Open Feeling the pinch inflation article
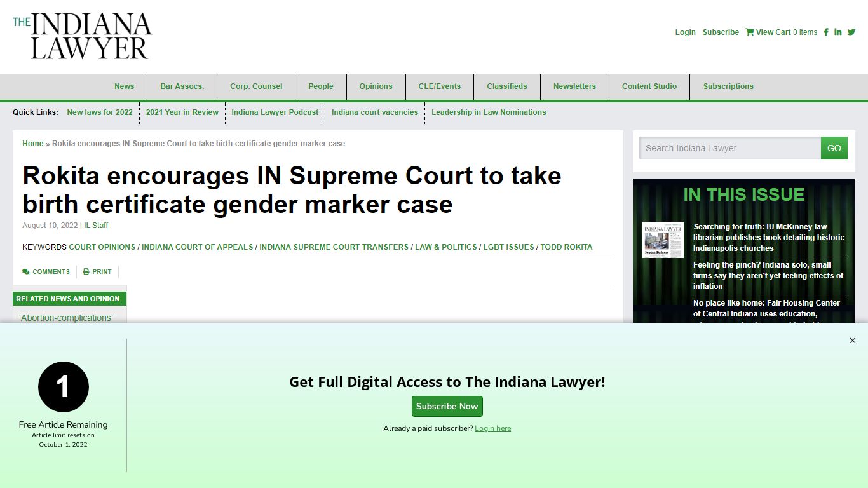 [769, 276]
